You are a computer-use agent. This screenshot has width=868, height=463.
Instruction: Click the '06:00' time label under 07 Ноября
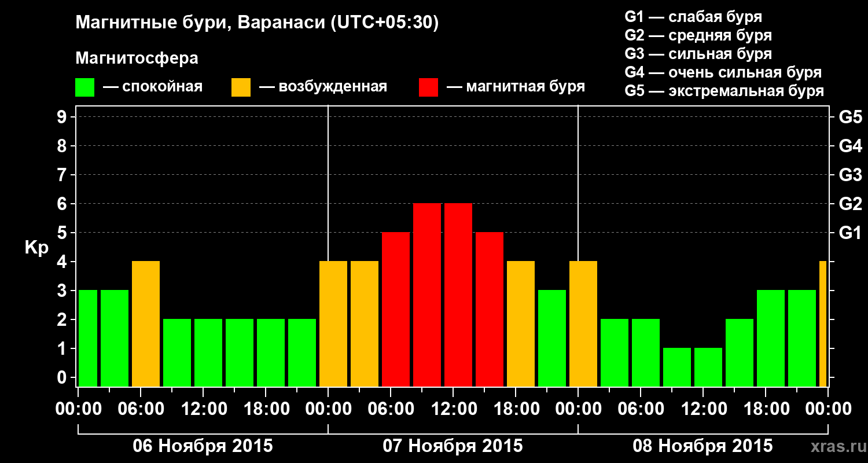pos(391,409)
